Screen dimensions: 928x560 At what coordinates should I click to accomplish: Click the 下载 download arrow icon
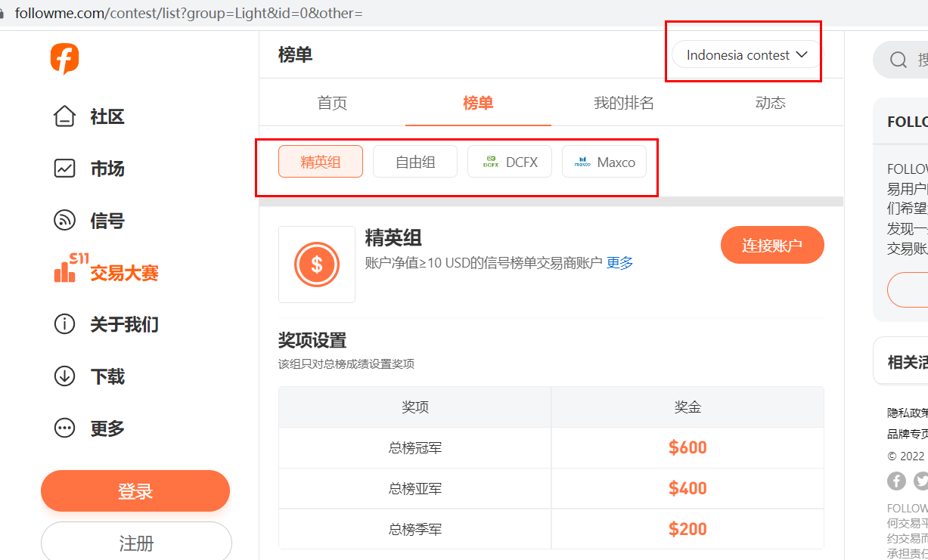(x=64, y=376)
